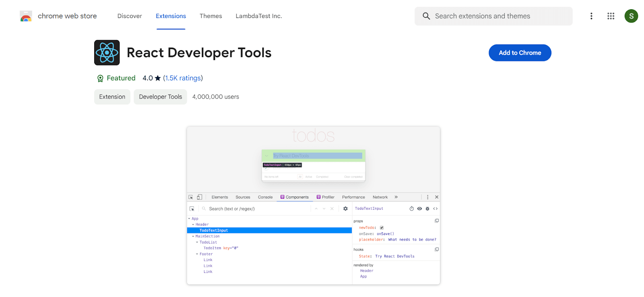Switch to the Network DevTools tab
Image resolution: width=644 pixels, height=297 pixels.
[380, 197]
